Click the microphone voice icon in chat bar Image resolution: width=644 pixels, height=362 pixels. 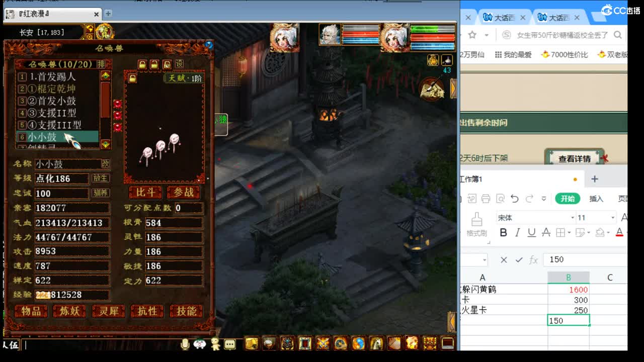coord(185,344)
